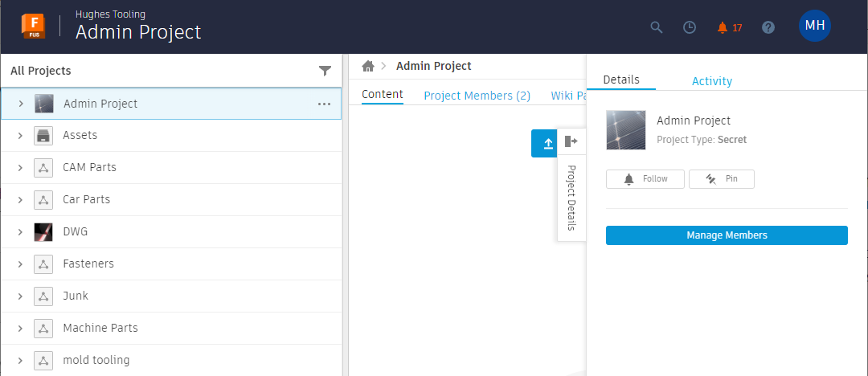
Task: Click the Fasteners project icon
Action: (x=43, y=264)
